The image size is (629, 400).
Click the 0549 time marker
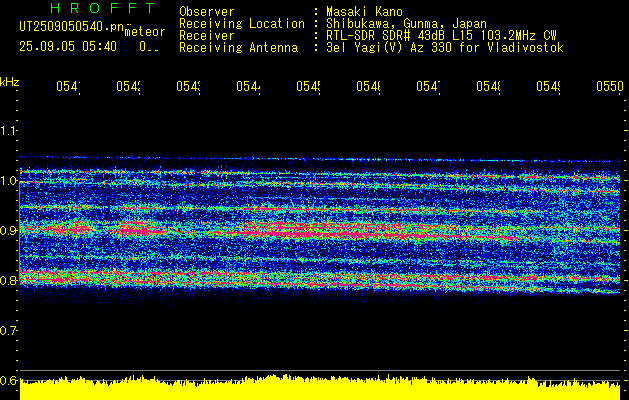[548, 86]
